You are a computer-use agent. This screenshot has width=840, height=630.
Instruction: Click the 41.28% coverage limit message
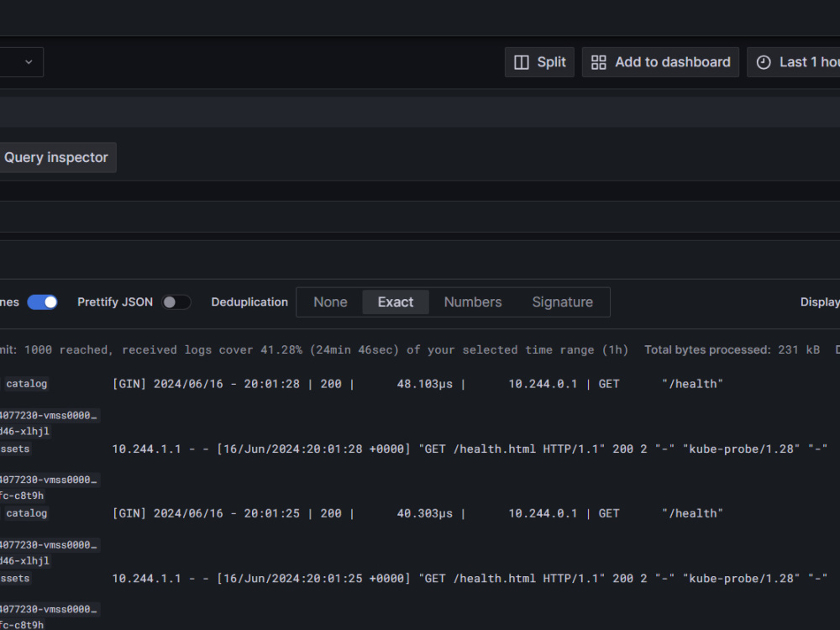314,349
